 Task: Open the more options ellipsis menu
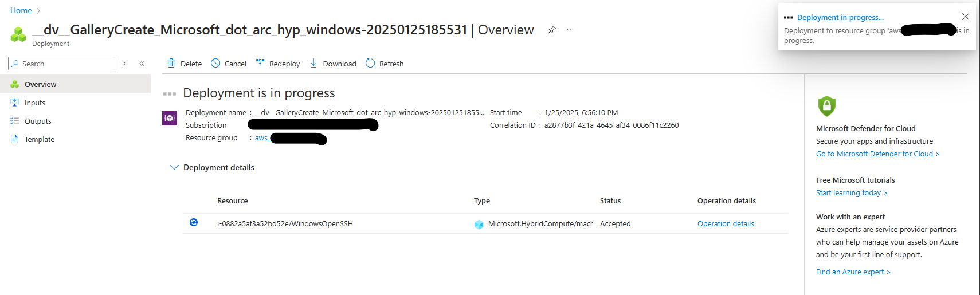[x=570, y=30]
